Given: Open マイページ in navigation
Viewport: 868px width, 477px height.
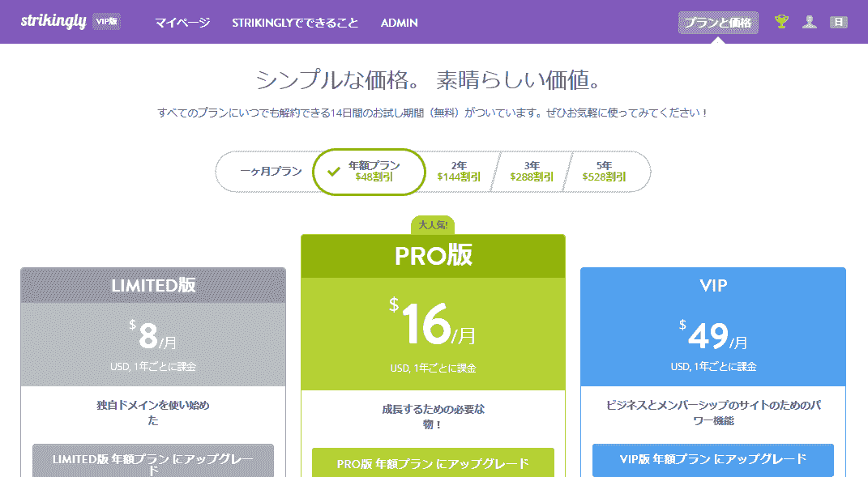Looking at the screenshot, I should tap(182, 23).
